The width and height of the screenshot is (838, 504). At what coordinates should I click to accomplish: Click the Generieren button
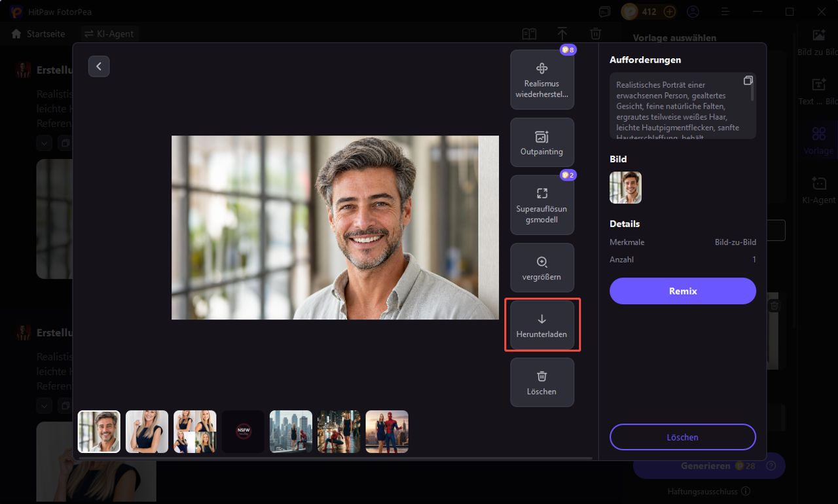pyautogui.click(x=709, y=465)
